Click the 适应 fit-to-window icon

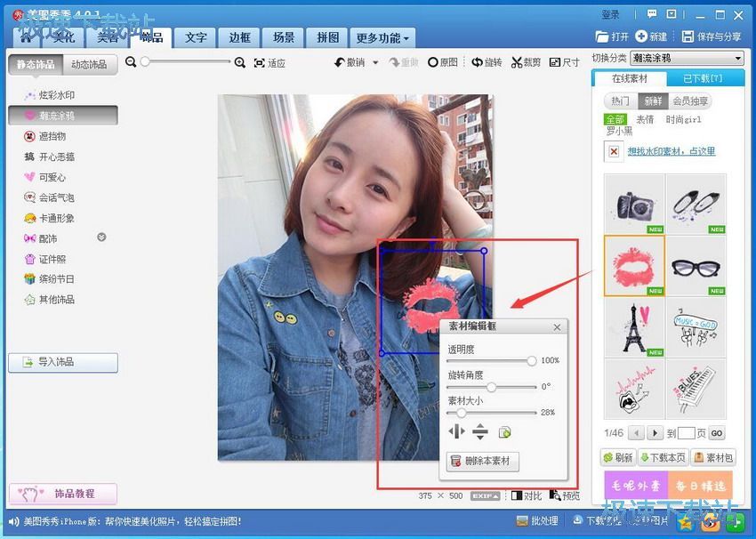pos(269,63)
